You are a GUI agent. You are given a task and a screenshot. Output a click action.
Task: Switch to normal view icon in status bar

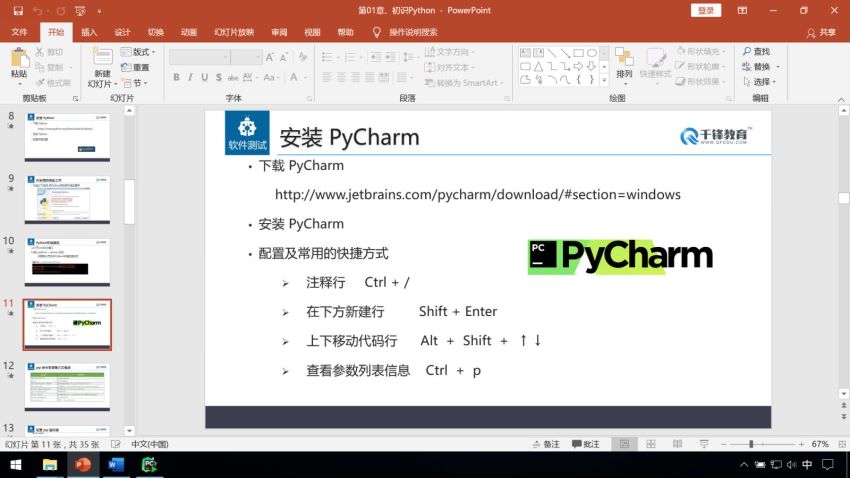click(624, 444)
